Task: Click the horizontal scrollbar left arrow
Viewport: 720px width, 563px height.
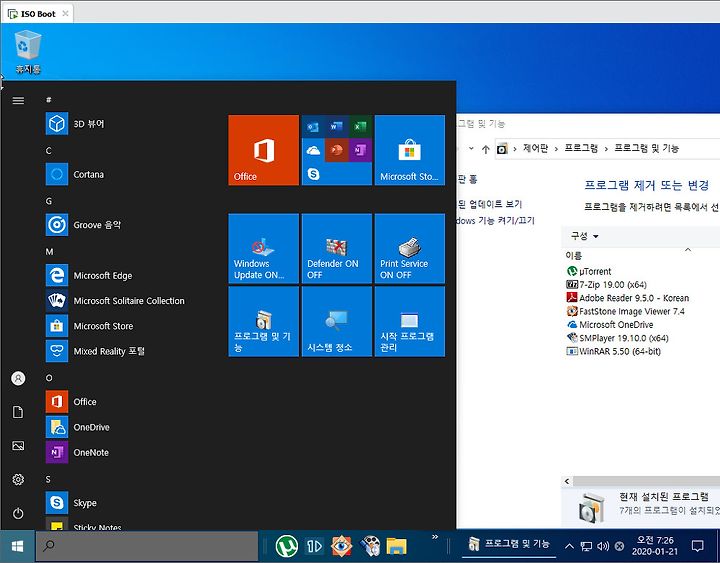Action: click(x=567, y=481)
